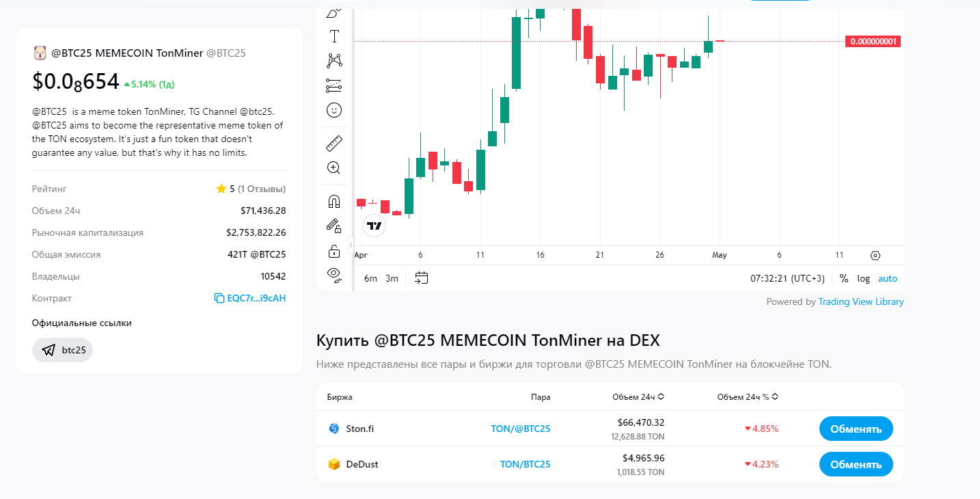Screen dimensions: 980x499
Task: Open the DeDust exchange name
Action: pyautogui.click(x=362, y=464)
